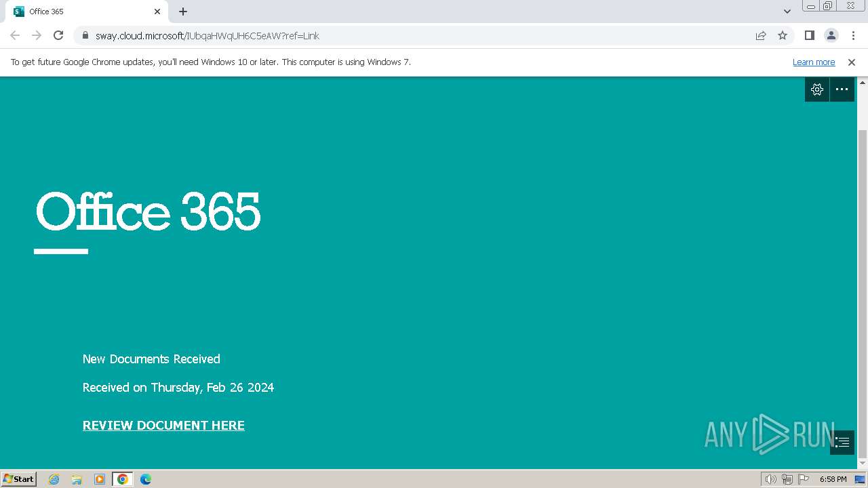
Task: Select the Office 365 browser tab
Action: point(87,12)
